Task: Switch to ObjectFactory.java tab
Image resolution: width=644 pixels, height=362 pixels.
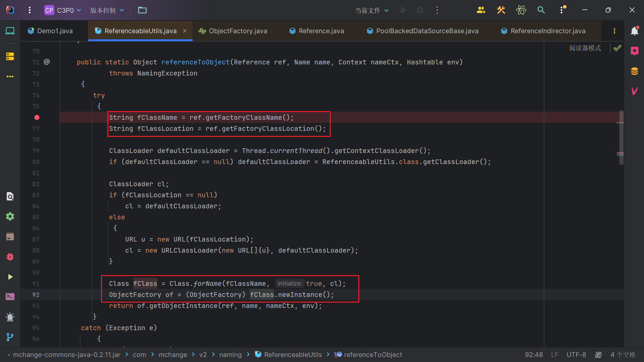Action: [x=233, y=31]
